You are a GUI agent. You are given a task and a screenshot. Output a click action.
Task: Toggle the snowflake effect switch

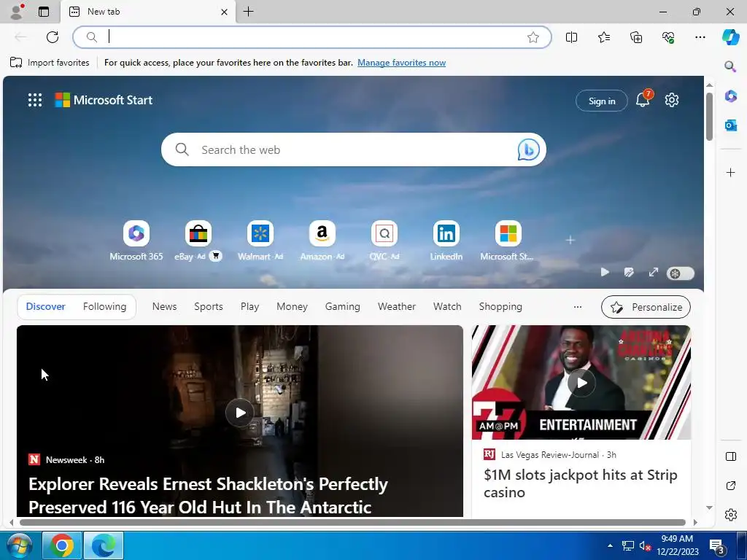click(x=681, y=273)
